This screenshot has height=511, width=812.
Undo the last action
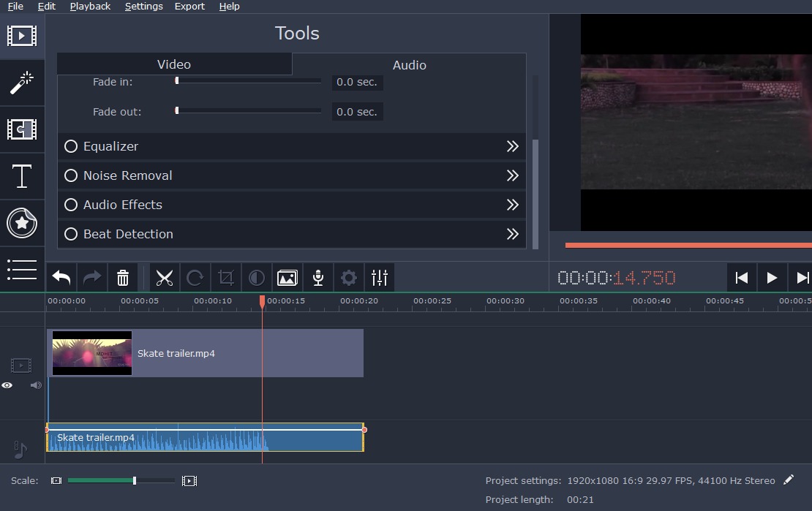(61, 277)
